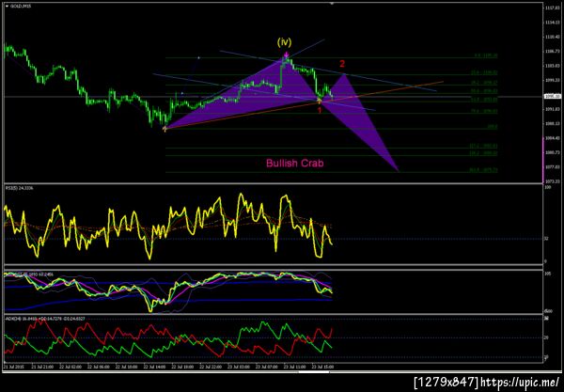The height and width of the screenshot is (392, 564).
Task: Click the 21 Jul 2015 date on time axis
Action: coord(12,368)
